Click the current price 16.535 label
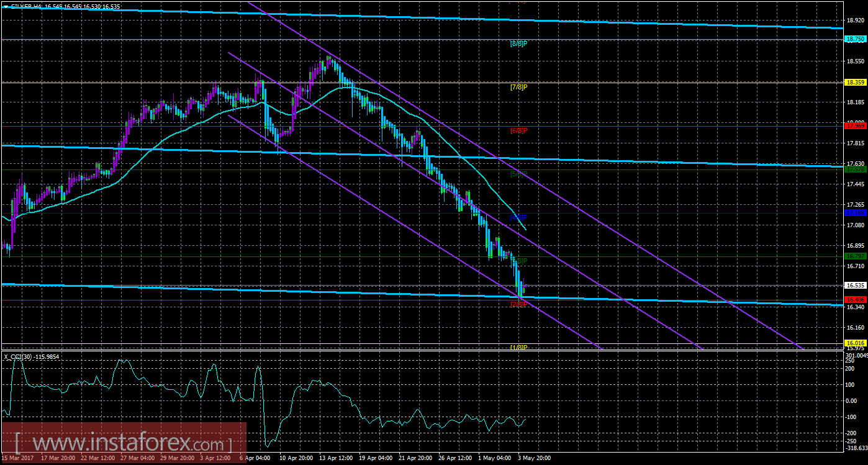 click(855, 286)
